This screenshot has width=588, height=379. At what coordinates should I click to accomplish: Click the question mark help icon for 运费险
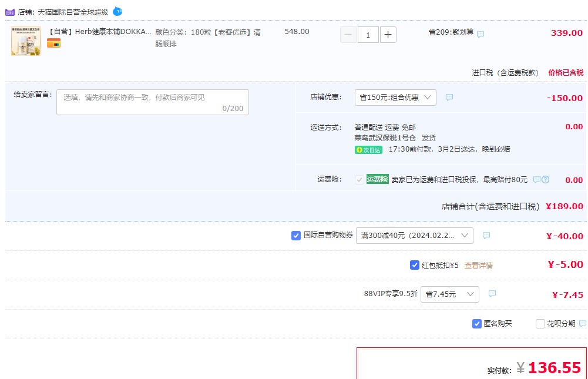[x=546, y=179]
